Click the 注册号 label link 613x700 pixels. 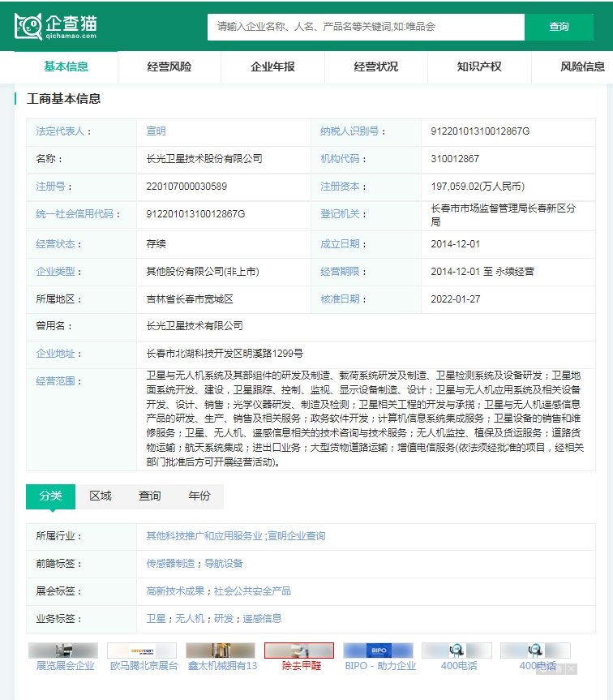coord(50,187)
